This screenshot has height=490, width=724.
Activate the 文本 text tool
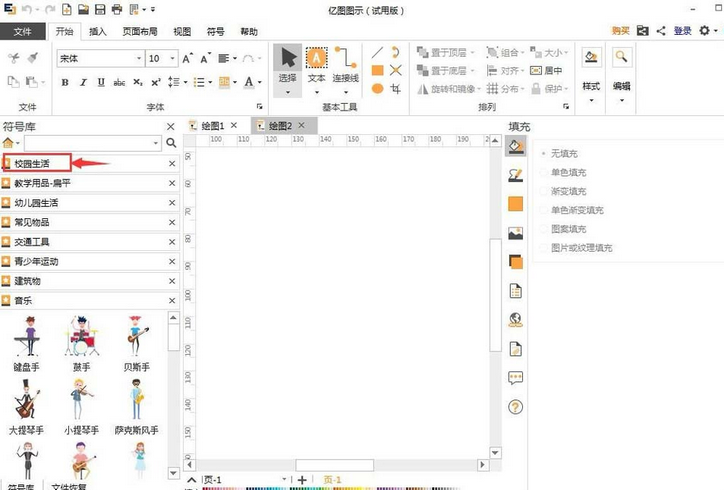point(316,66)
